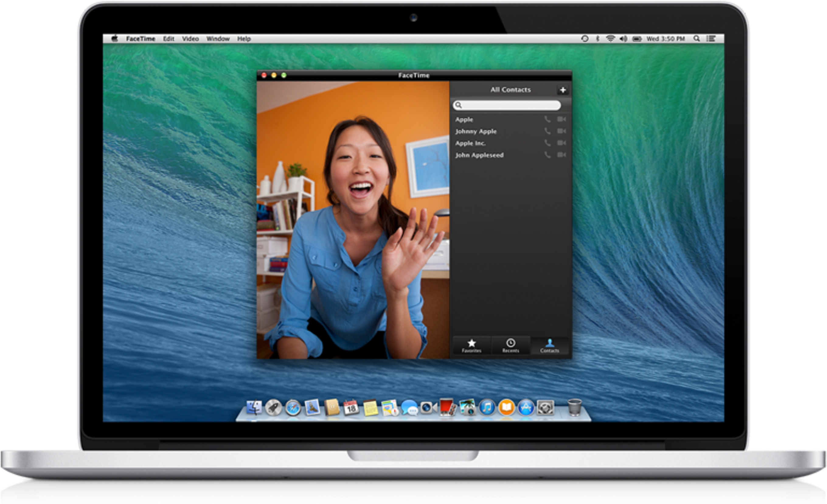Select the Apple contact row
Screen dimensions: 827x504
pos(510,119)
